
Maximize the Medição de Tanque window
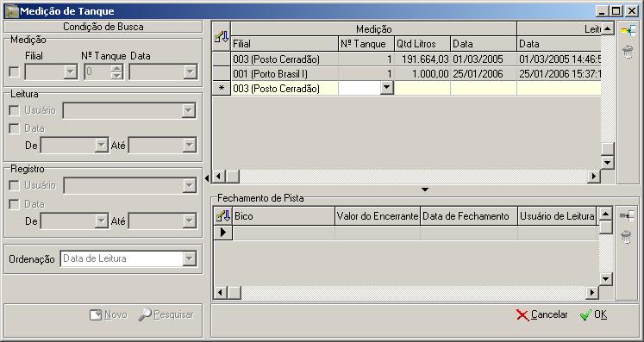point(616,11)
